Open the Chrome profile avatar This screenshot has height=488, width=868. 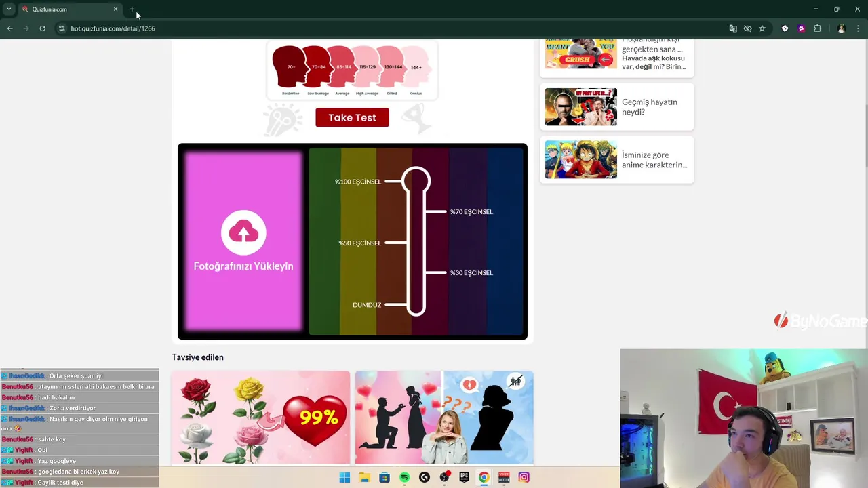coord(842,28)
